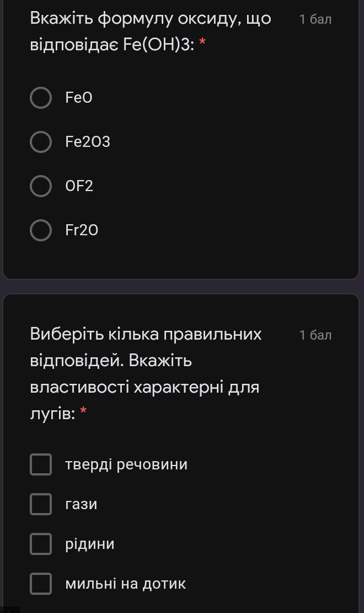This screenshot has width=364, height=613.
Task: Choose the Fe2O3 radio button
Action: pyautogui.click(x=41, y=142)
